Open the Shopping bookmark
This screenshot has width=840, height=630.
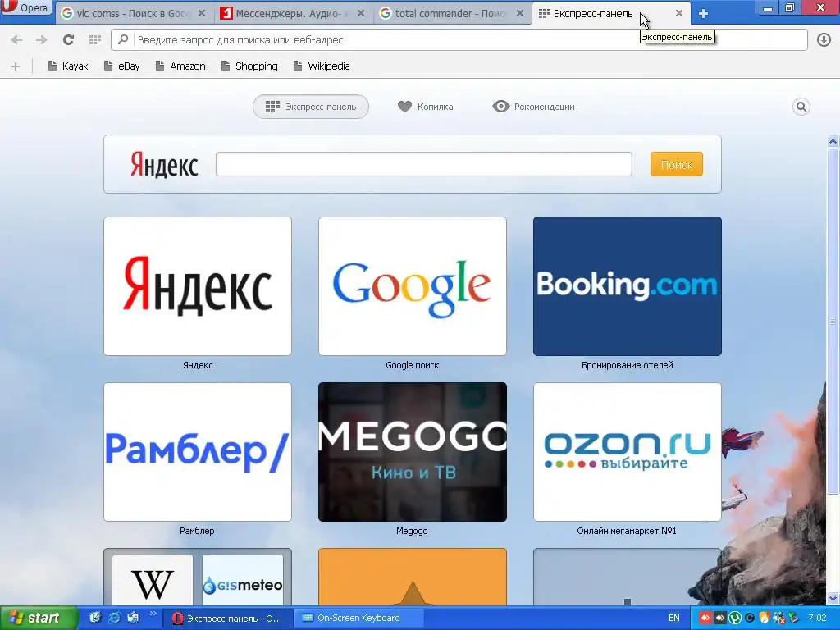click(249, 66)
